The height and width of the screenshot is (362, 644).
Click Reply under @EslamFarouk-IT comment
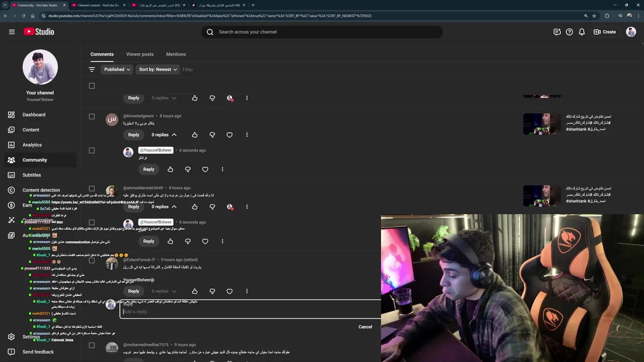133,291
